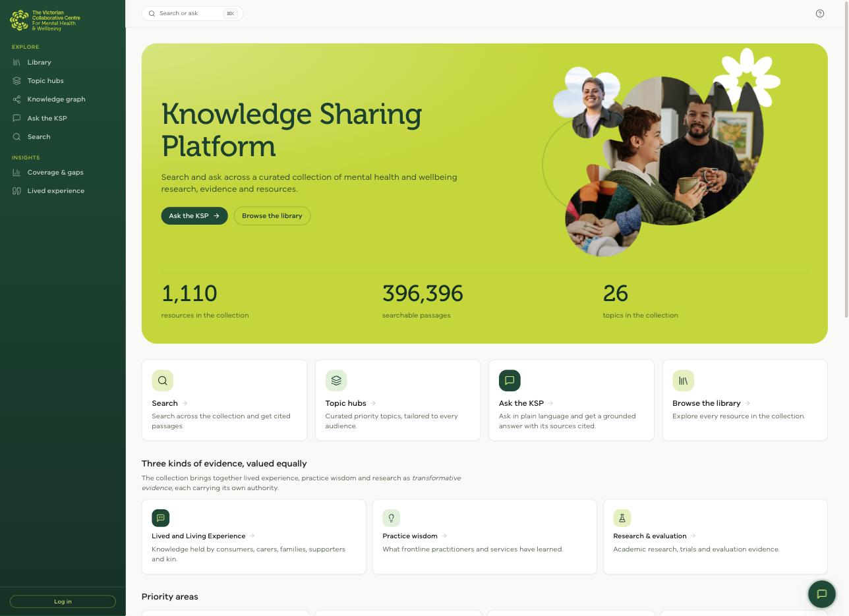Click the Knowledge Sharing Platform heading
This screenshot has width=849, height=616.
pyautogui.click(x=291, y=130)
